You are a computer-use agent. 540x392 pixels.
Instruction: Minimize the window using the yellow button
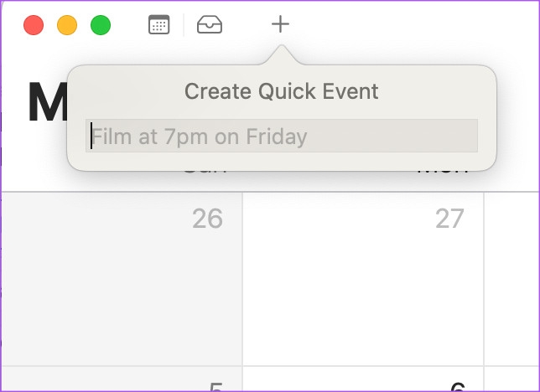(67, 25)
